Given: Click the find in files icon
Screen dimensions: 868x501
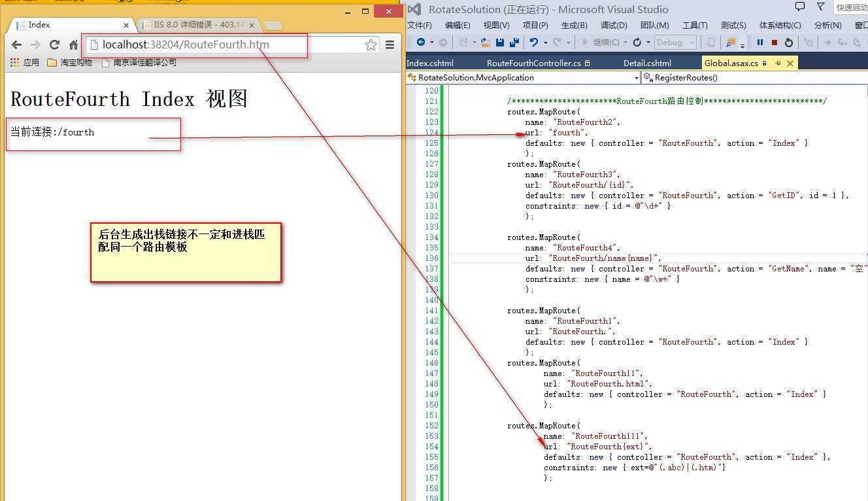Looking at the screenshot, I should [x=731, y=42].
